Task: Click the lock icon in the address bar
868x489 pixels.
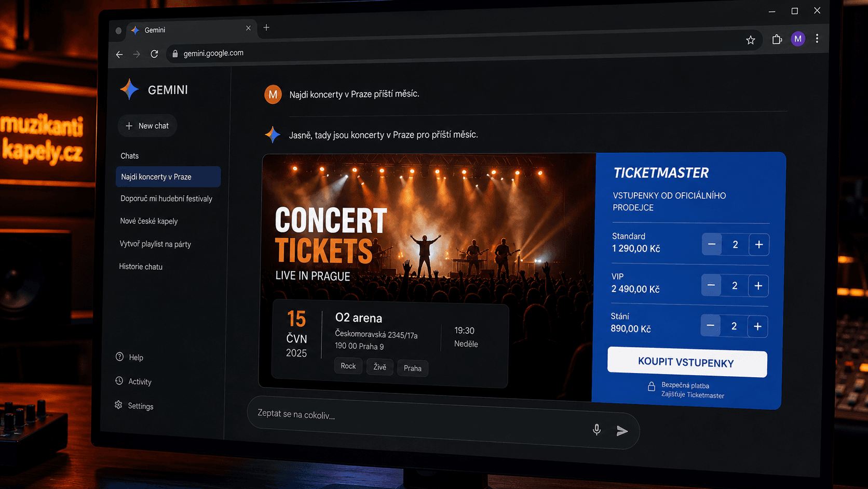Action: (x=175, y=54)
